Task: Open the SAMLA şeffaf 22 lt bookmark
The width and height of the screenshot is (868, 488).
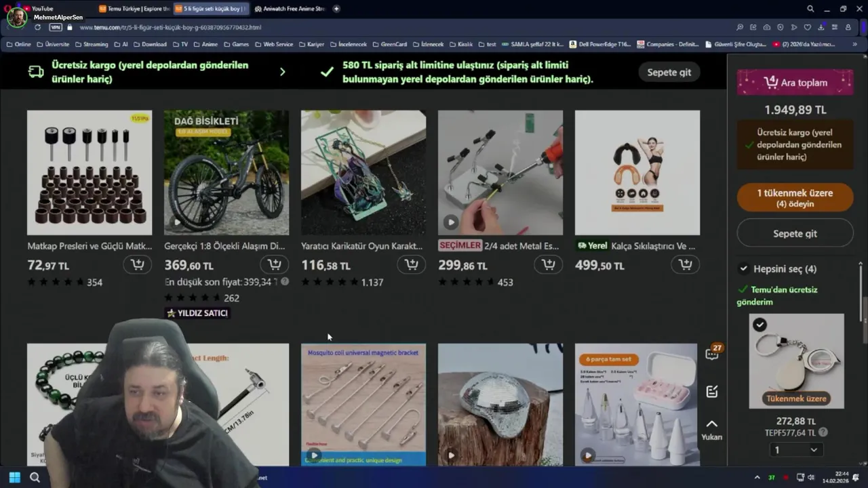Action: 532,44
